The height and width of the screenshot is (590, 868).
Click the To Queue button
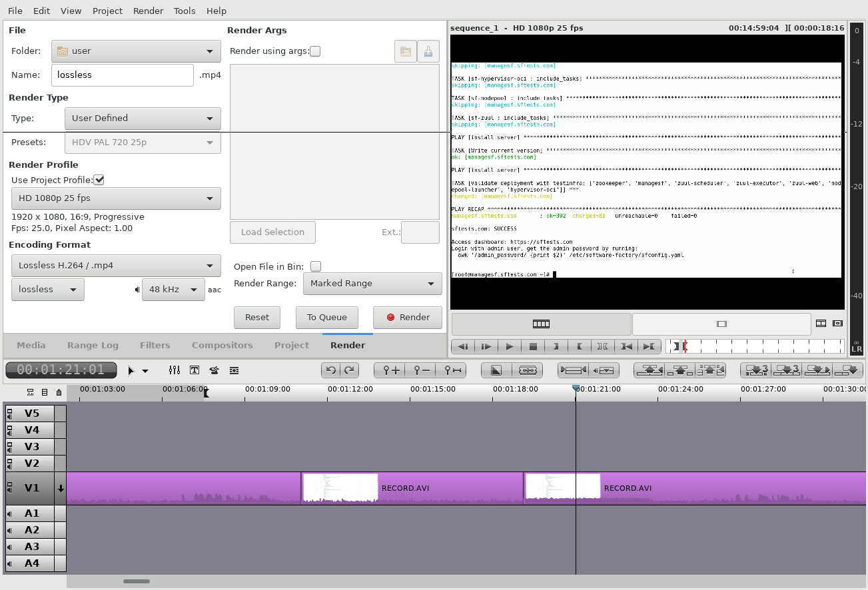point(326,318)
